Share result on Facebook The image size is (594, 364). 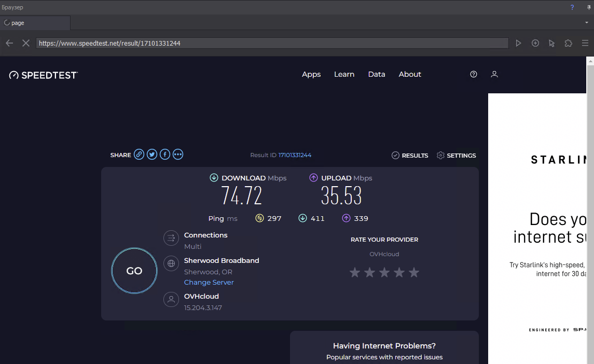pos(165,155)
